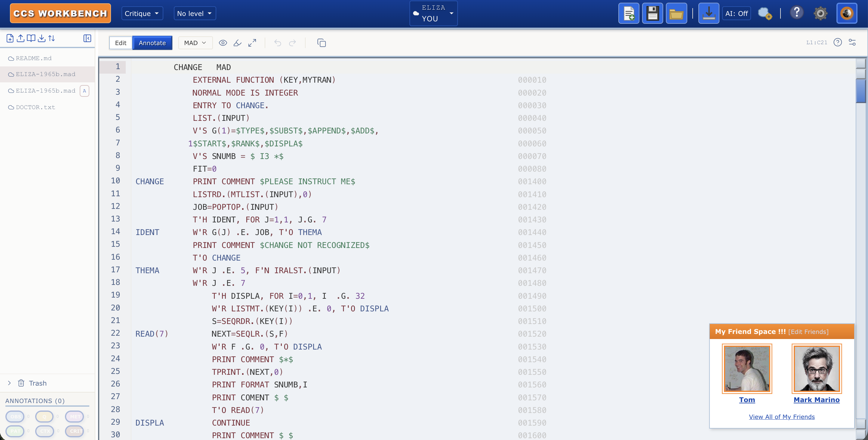868x440 pixels.
Task: Toggle the OBS annotation filter pill
Action: 15,417
